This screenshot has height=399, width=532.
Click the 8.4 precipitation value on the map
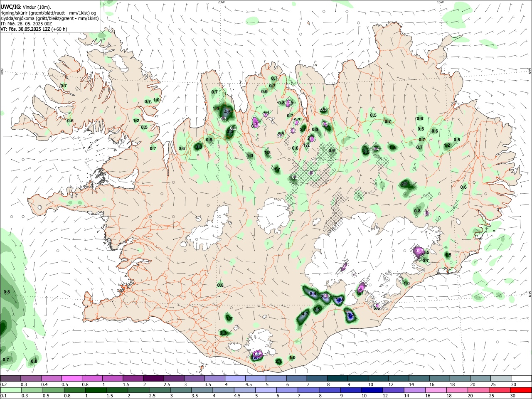coord(313,294)
